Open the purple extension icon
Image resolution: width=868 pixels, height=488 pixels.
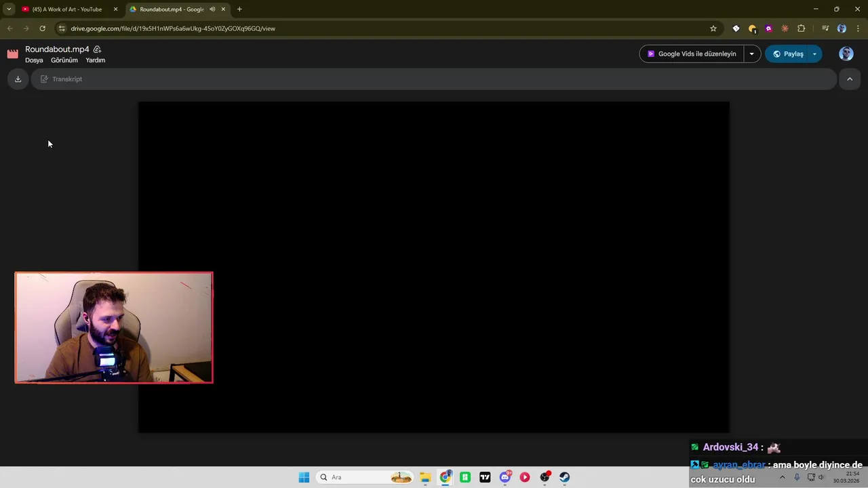coord(768,28)
